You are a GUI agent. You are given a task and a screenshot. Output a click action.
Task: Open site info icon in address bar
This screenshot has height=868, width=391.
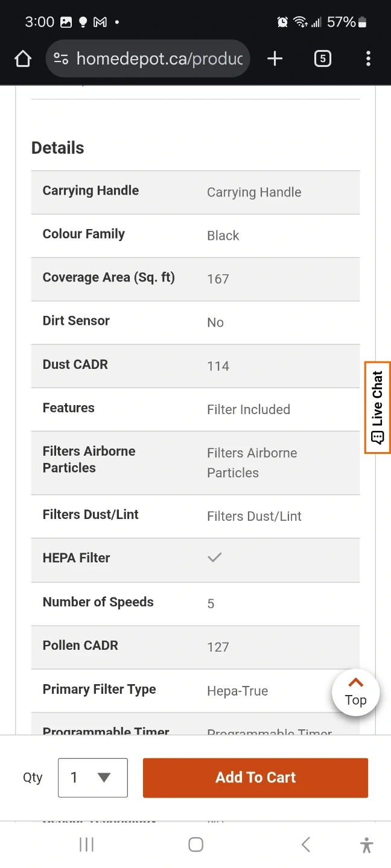click(x=61, y=58)
